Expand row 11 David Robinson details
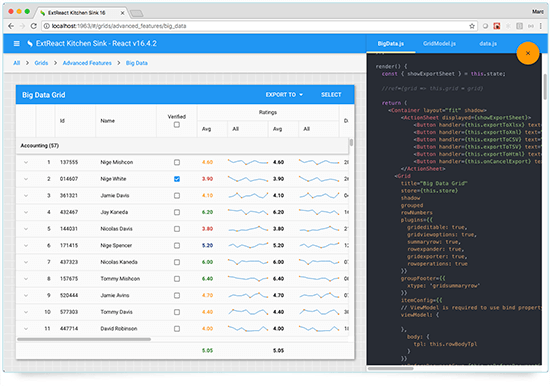Image resolution: width=550 pixels, height=386 pixels. click(x=26, y=329)
